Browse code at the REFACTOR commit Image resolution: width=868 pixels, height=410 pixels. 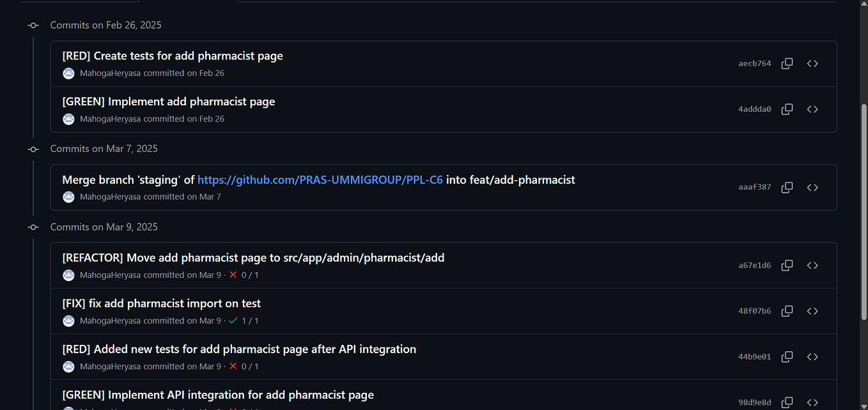click(x=812, y=265)
